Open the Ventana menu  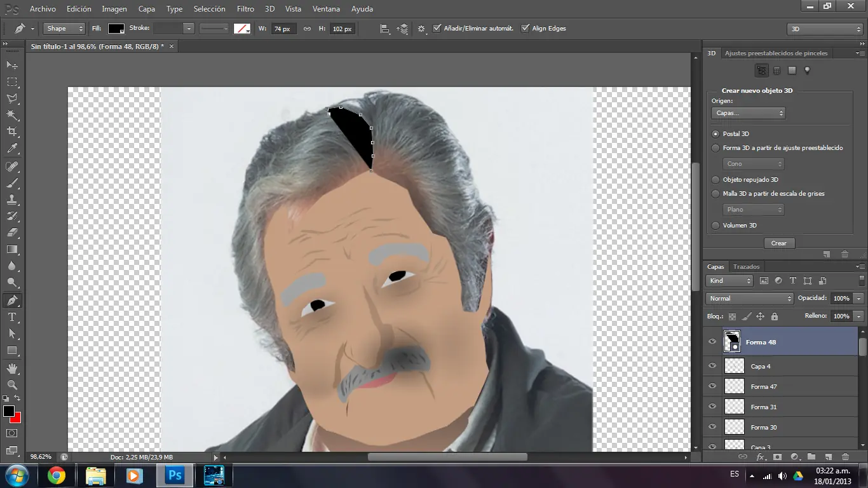click(326, 9)
